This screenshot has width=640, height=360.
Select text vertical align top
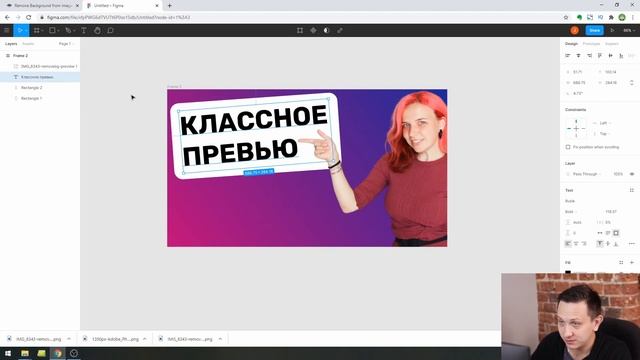(x=600, y=244)
